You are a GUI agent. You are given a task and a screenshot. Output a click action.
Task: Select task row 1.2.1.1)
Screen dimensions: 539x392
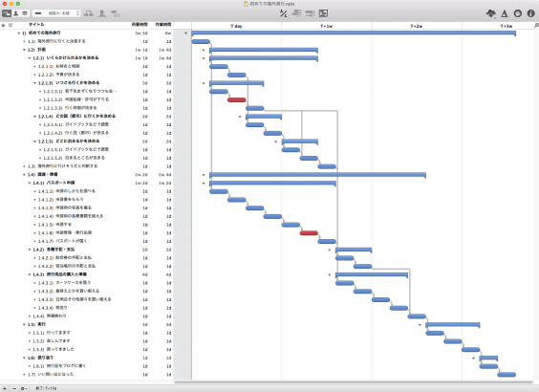(x=87, y=66)
